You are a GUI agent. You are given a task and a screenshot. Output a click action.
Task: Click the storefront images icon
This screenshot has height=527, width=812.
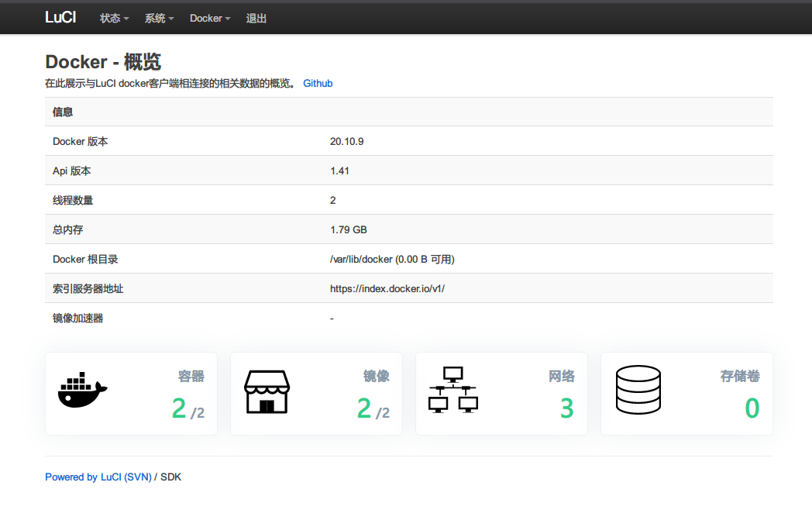pos(267,391)
